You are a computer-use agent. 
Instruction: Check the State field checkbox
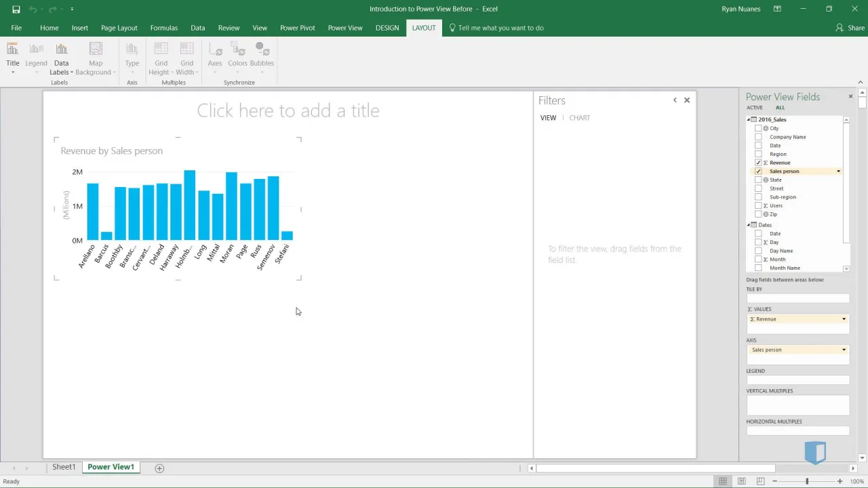758,180
